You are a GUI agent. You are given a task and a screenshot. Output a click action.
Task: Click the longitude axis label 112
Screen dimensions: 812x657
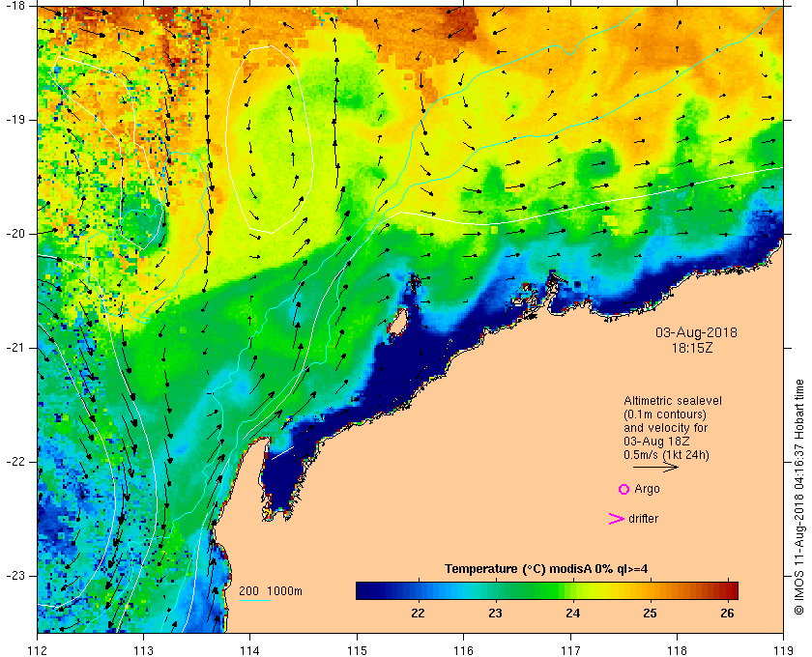(x=38, y=650)
